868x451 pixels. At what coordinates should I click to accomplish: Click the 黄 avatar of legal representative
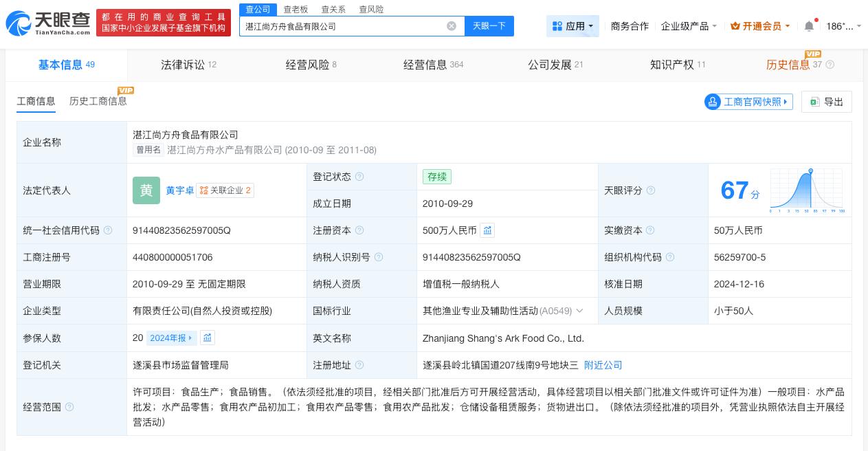click(146, 190)
